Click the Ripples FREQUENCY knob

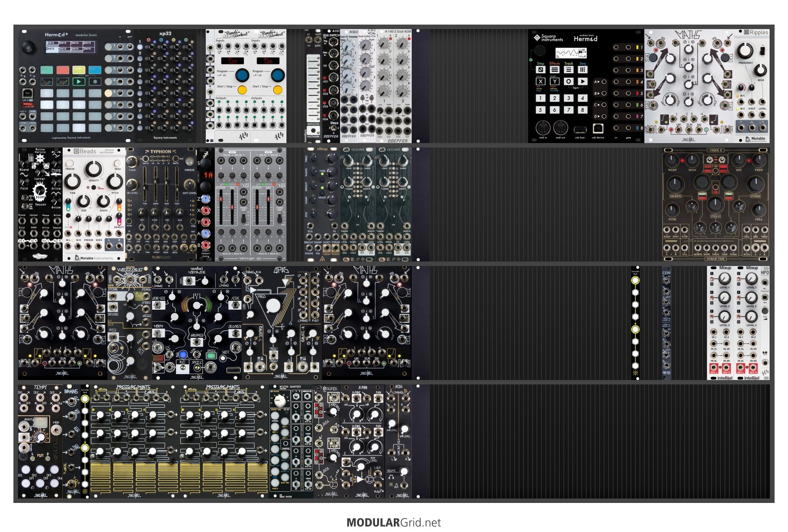coord(745,50)
